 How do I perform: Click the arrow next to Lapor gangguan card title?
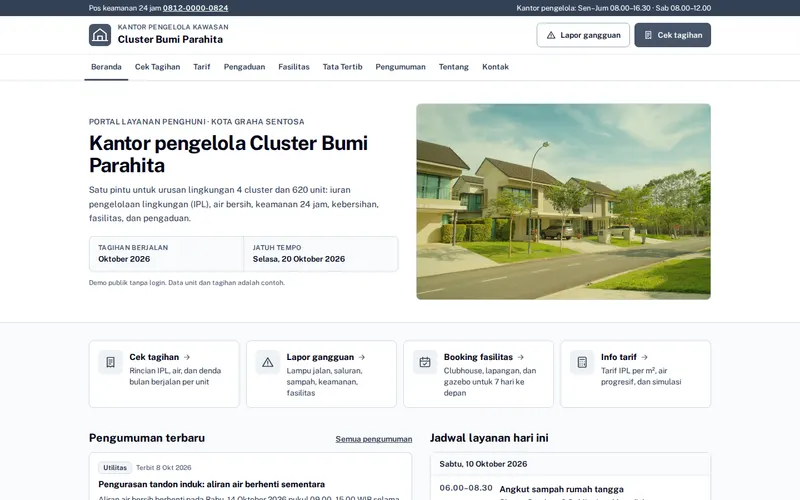[x=362, y=357]
